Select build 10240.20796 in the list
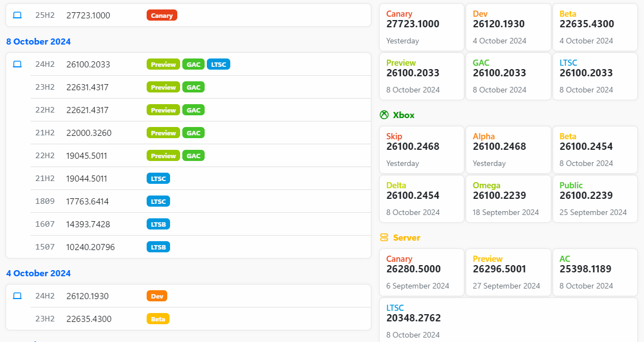The image size is (644, 342). pyautogui.click(x=90, y=247)
